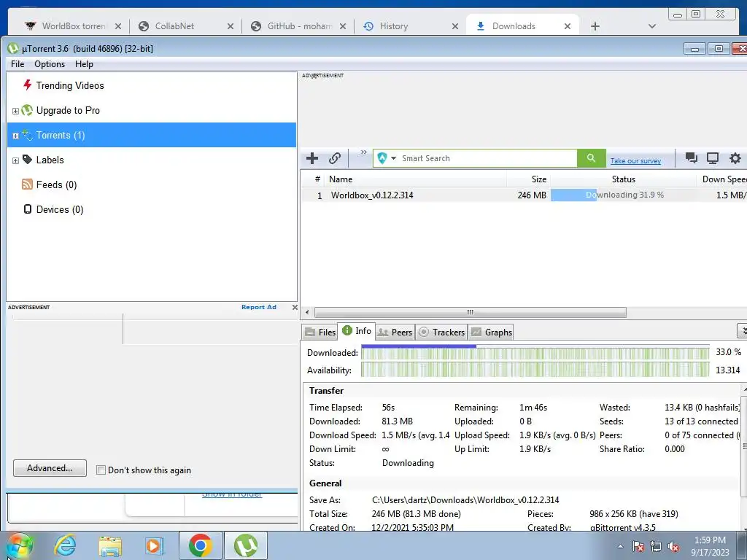Open Windows Explorer folder from taskbar
This screenshot has width=747, height=560.
pos(110,545)
